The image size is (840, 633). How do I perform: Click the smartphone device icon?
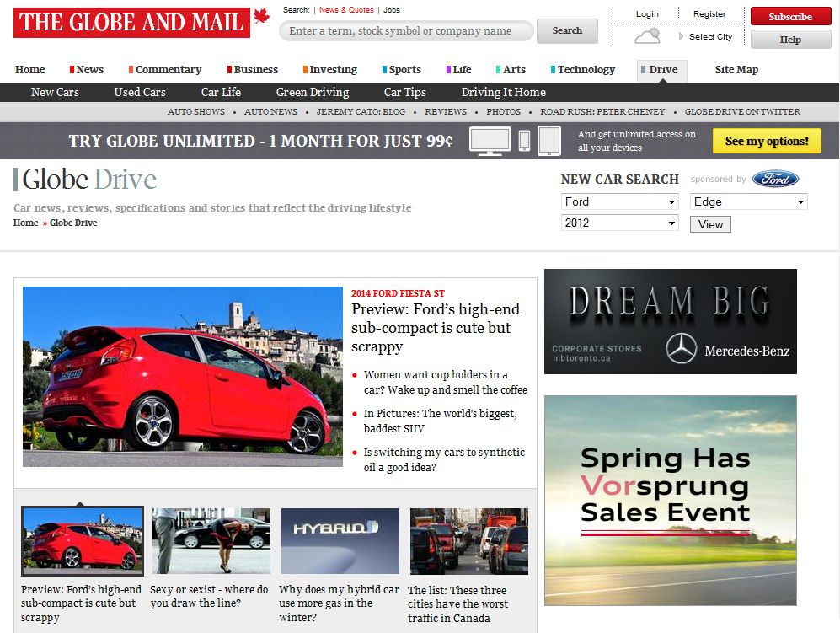pos(524,141)
